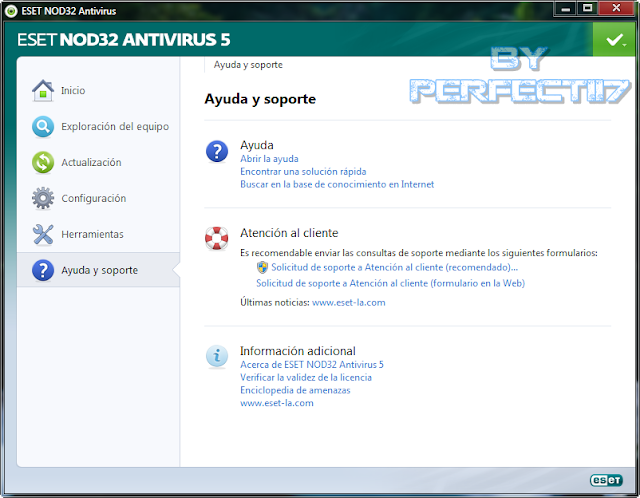Open Buscar en la base de conocimiento en Internet

point(337,185)
